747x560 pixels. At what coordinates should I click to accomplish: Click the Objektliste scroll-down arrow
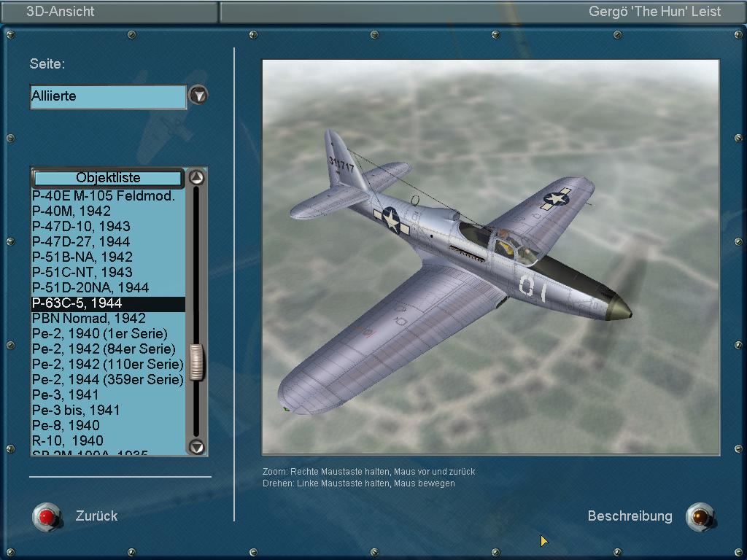tap(197, 447)
